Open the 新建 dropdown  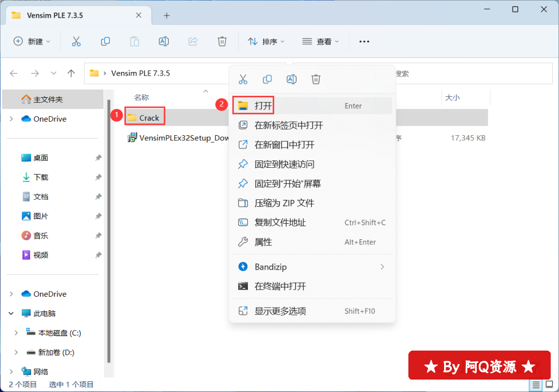32,41
